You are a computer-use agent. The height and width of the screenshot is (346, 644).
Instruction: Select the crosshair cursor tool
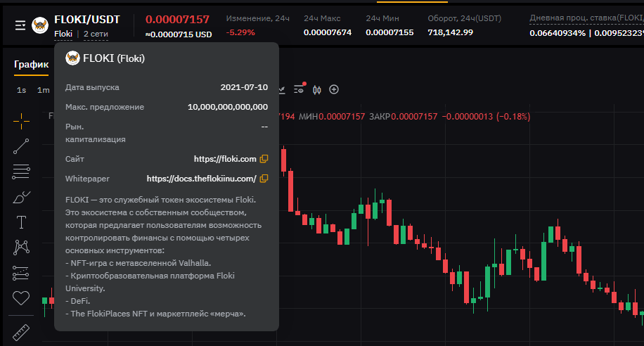coord(21,120)
